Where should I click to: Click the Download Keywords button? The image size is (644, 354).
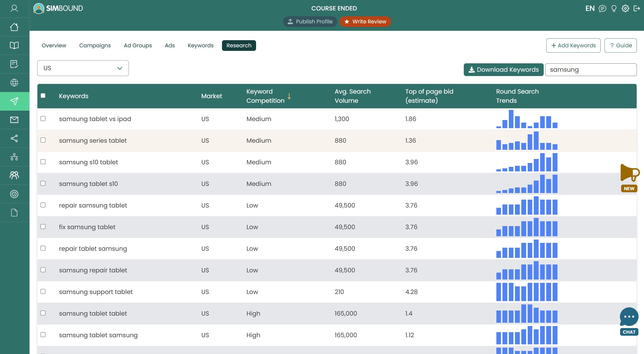click(x=503, y=70)
